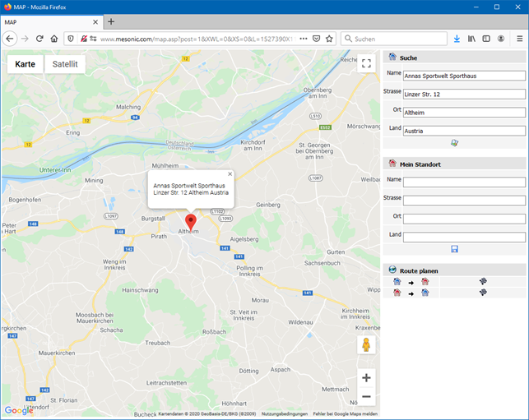529x420 pixels.
Task: Open a new browser tab
Action: (x=111, y=21)
